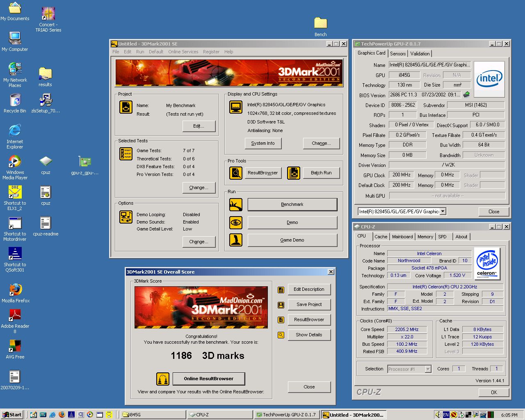Screen dimensions: 525x420
Task: Click Save Project button
Action: tap(309, 304)
